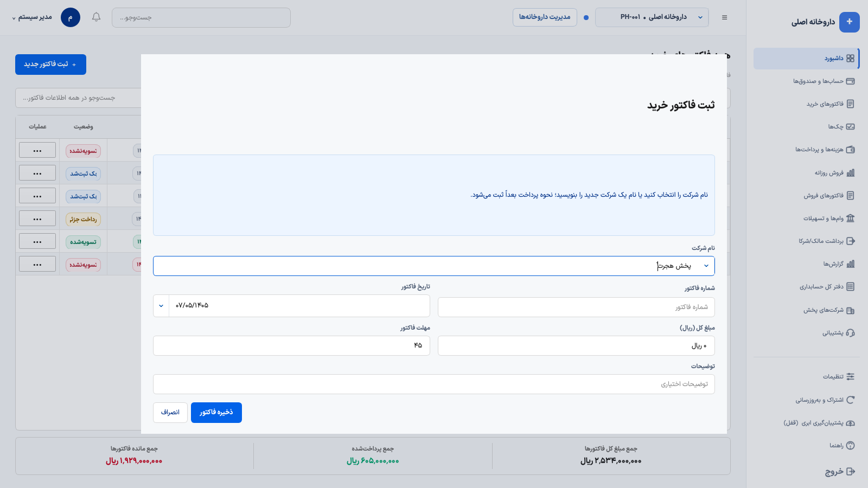This screenshot has height=488, width=868.
Task: Click the ثبت فاکتور جدید button
Action: click(x=50, y=65)
